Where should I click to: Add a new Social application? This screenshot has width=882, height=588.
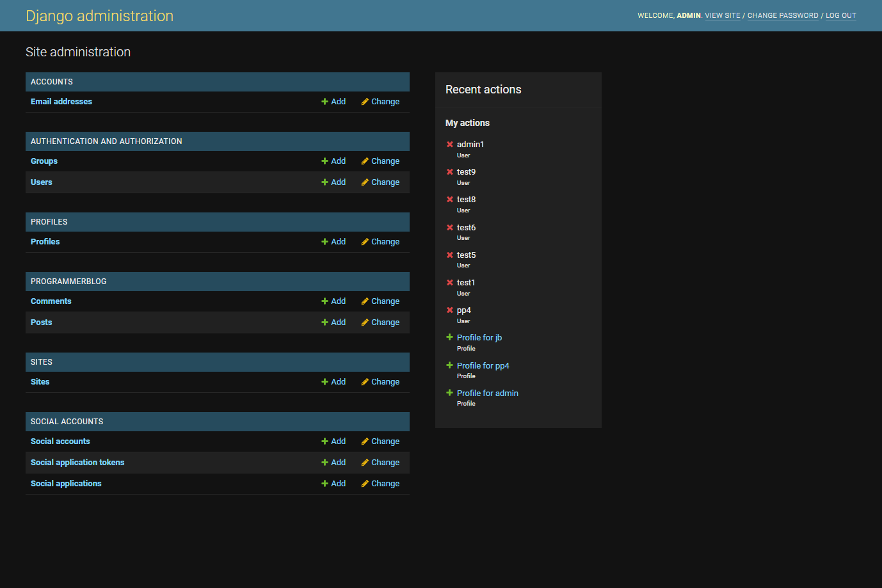pos(333,484)
